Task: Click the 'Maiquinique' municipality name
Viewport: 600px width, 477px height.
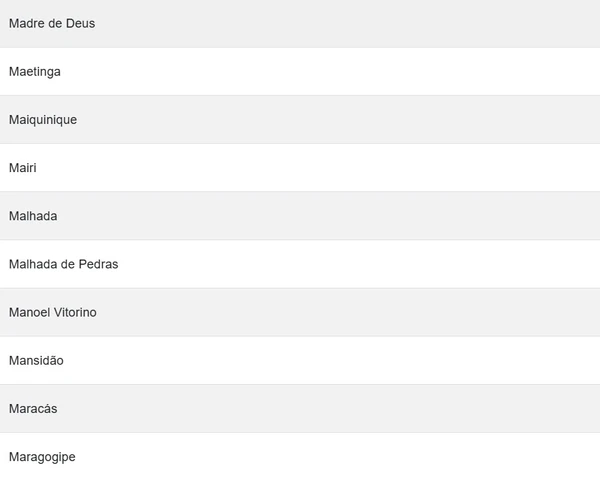Action: coord(43,119)
